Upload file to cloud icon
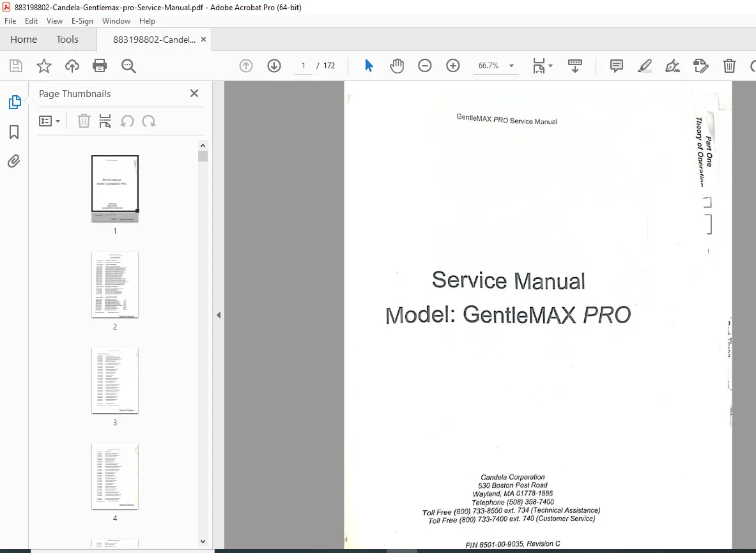This screenshot has height=553, width=756. tap(72, 66)
